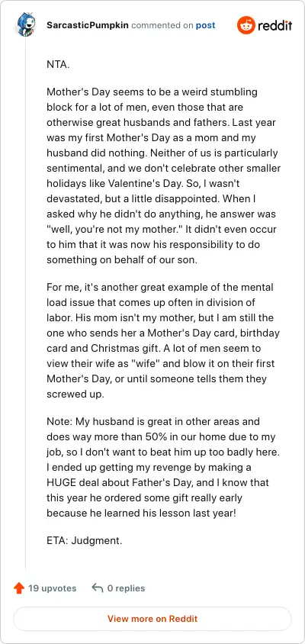Viewport: 305px width, 644px height.
Task: Click the paragraph starting "Note: My husband"
Action: coord(162,468)
